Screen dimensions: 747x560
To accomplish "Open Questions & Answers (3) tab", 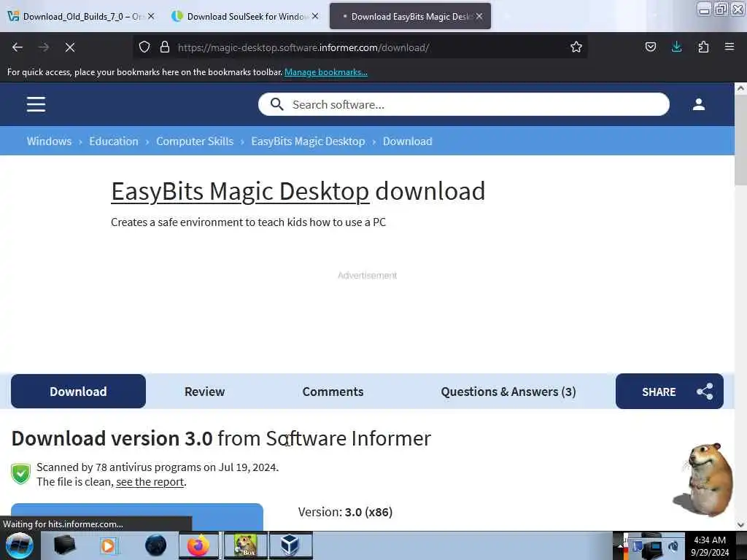I will coord(508,392).
